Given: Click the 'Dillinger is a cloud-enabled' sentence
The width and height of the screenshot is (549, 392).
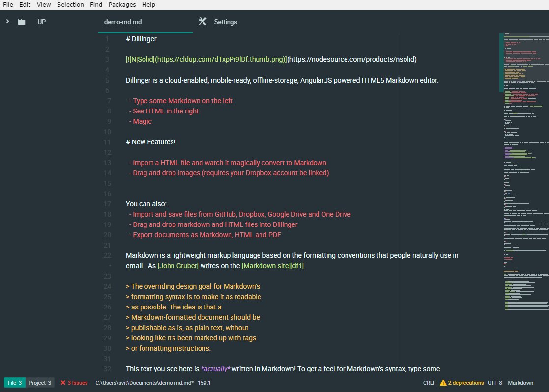Looking at the screenshot, I should tap(282, 80).
